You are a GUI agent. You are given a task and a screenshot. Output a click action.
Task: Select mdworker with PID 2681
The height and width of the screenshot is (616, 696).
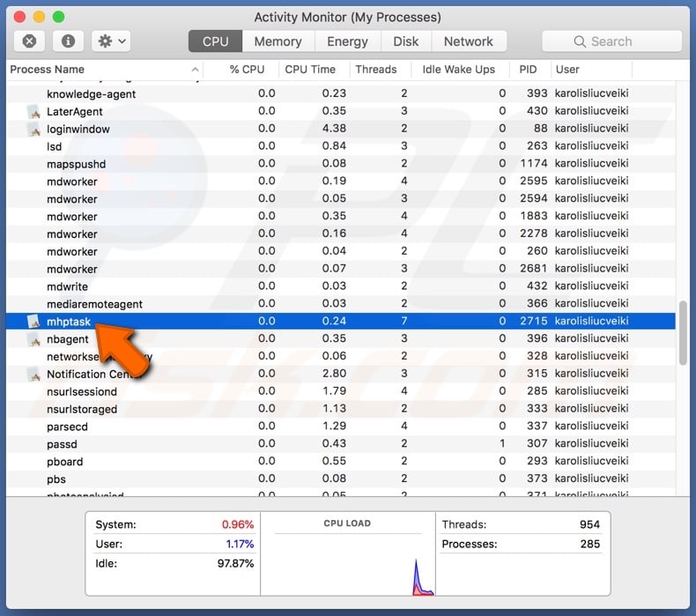[x=341, y=269]
